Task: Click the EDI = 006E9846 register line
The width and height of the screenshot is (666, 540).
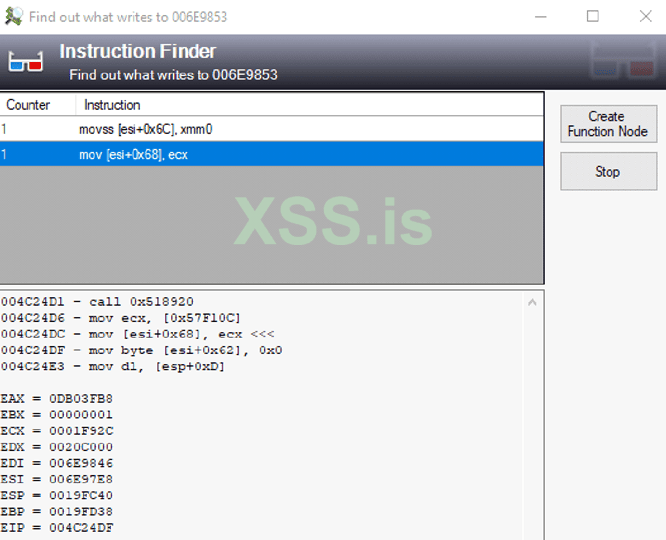Action: [x=57, y=463]
